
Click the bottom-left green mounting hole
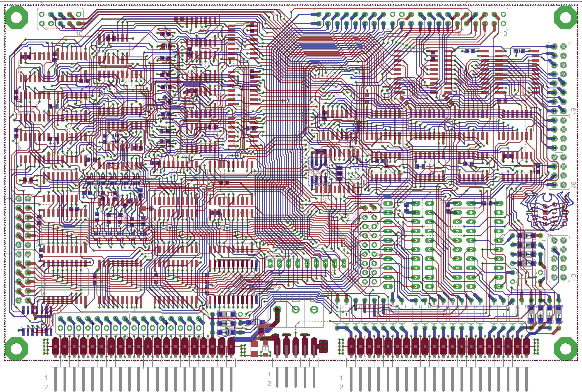tap(16, 349)
